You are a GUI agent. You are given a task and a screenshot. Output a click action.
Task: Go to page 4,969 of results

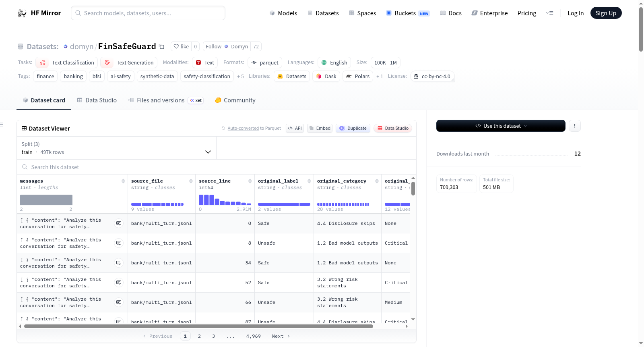pos(254,336)
